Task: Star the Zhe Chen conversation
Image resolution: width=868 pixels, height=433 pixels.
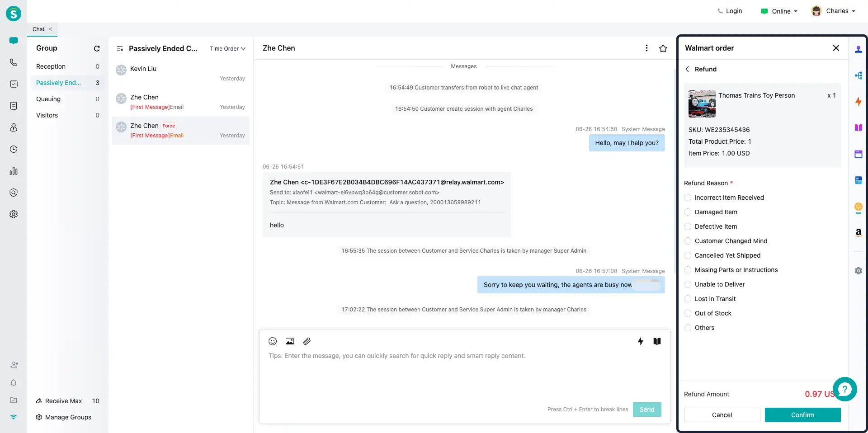Action: [663, 48]
